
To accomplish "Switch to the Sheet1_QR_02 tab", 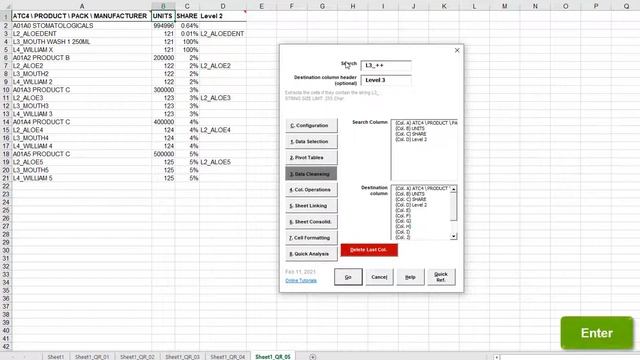I will (x=137, y=357).
